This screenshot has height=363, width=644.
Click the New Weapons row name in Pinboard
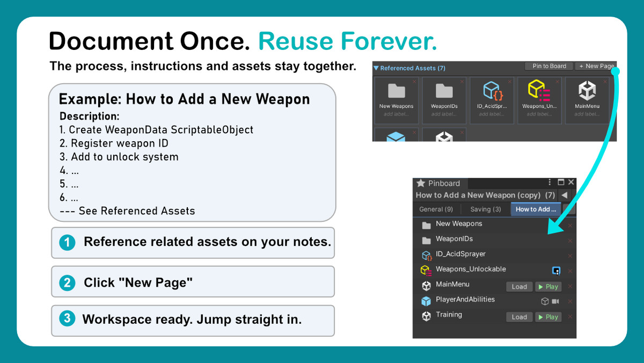coord(459,224)
